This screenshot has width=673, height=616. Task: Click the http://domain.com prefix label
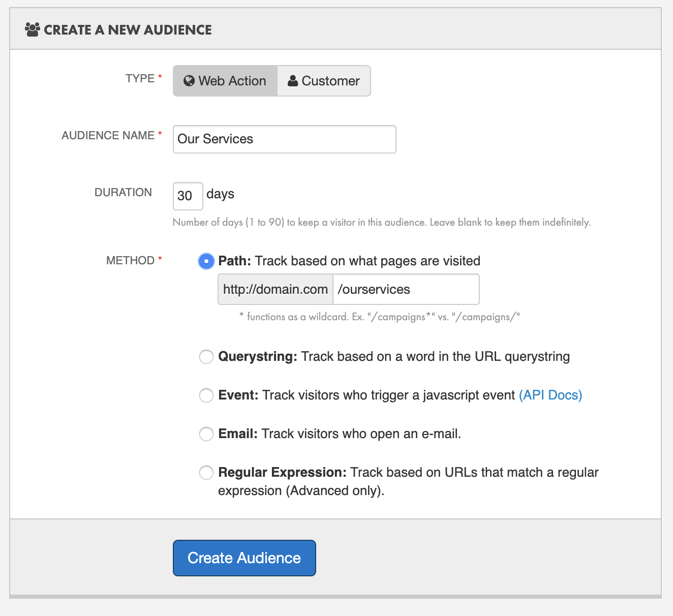click(276, 289)
